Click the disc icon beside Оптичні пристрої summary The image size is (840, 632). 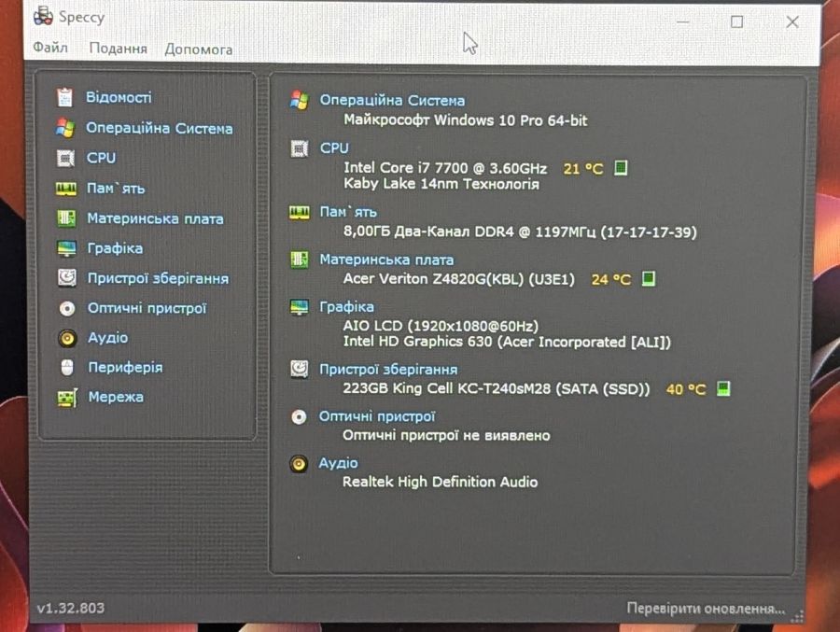[299, 417]
